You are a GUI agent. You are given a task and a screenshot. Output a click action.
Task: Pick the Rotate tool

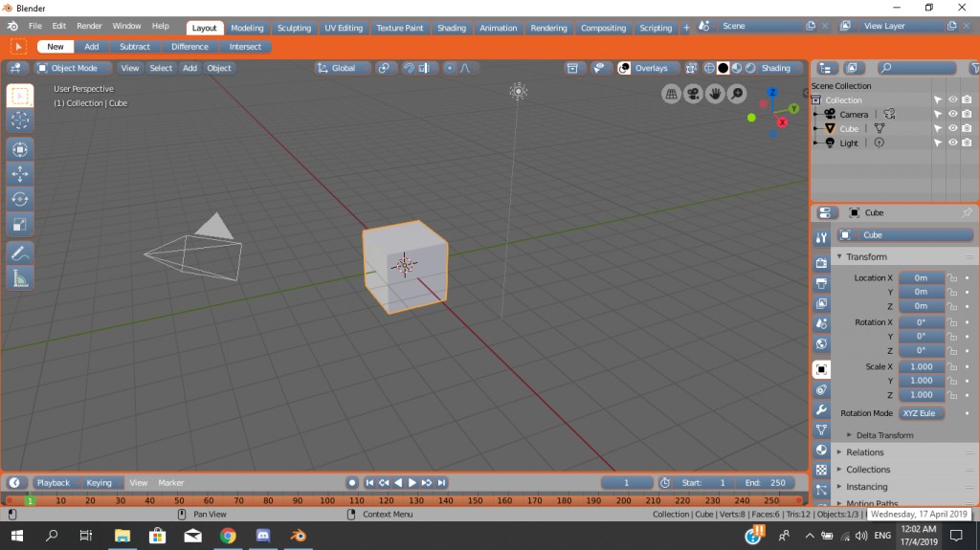coord(20,199)
